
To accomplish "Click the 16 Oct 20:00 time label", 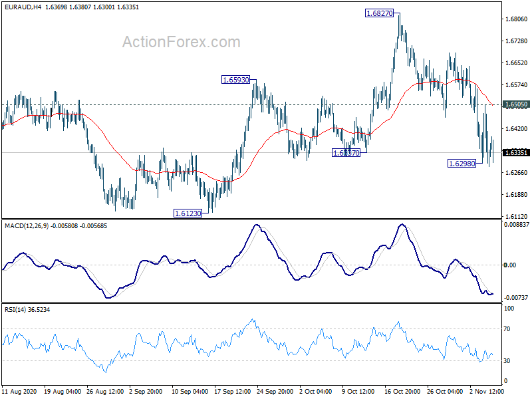I will (x=402, y=392).
